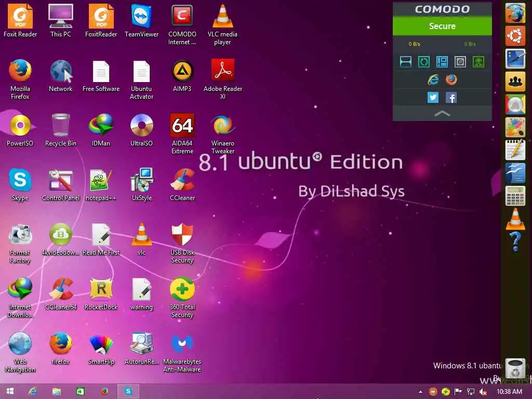Open the Mozilla Firefox desktop shortcut

(x=20, y=79)
